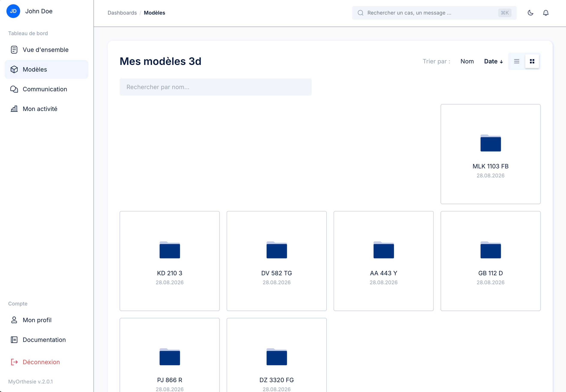This screenshot has height=392, width=566.
Task: Click the search magnifier icon in top bar
Action: (361, 13)
